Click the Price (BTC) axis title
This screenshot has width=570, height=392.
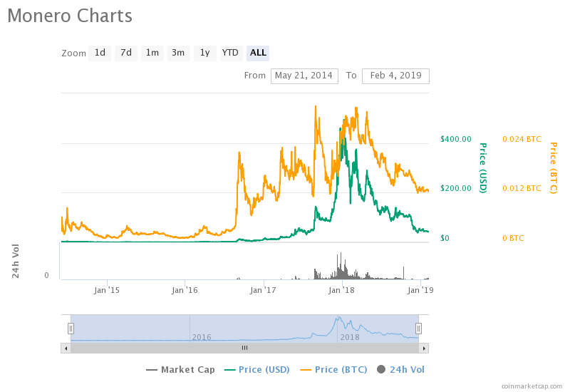[554, 167]
